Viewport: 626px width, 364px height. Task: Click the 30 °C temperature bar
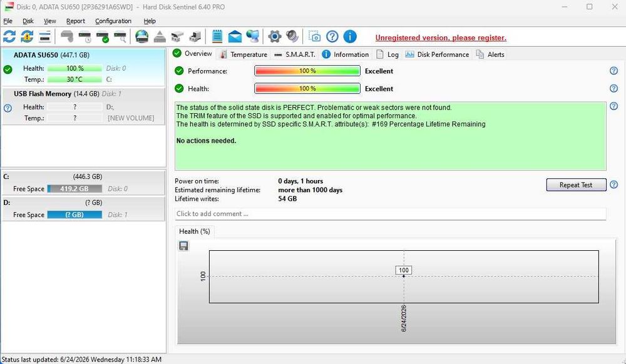[x=74, y=79]
